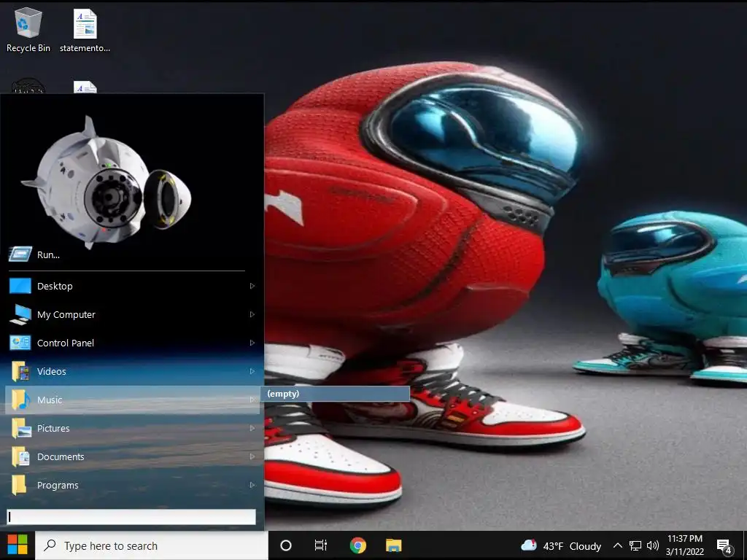Open the notification center icon

coord(724,546)
